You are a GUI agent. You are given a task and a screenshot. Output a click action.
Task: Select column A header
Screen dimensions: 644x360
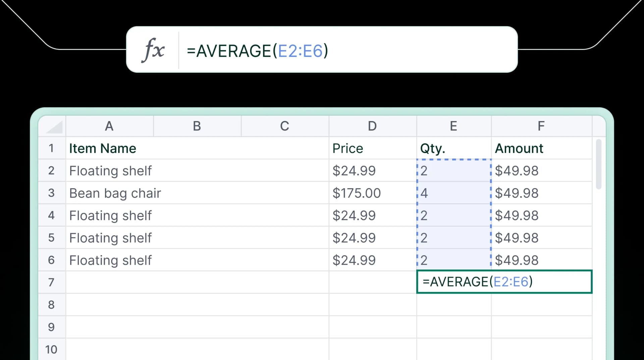tap(109, 126)
